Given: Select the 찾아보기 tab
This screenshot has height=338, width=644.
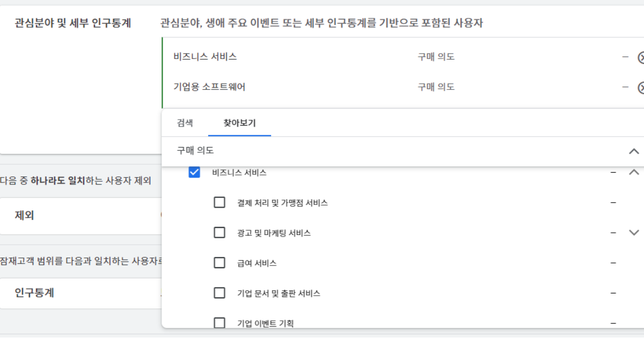Looking at the screenshot, I should tap(239, 123).
